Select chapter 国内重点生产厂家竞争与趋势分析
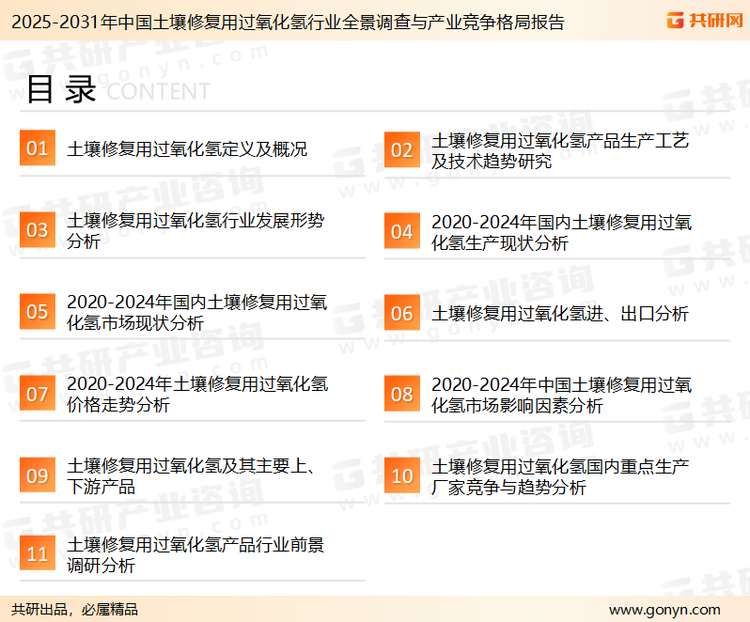Screen dimensions: 750x622 point(560,477)
